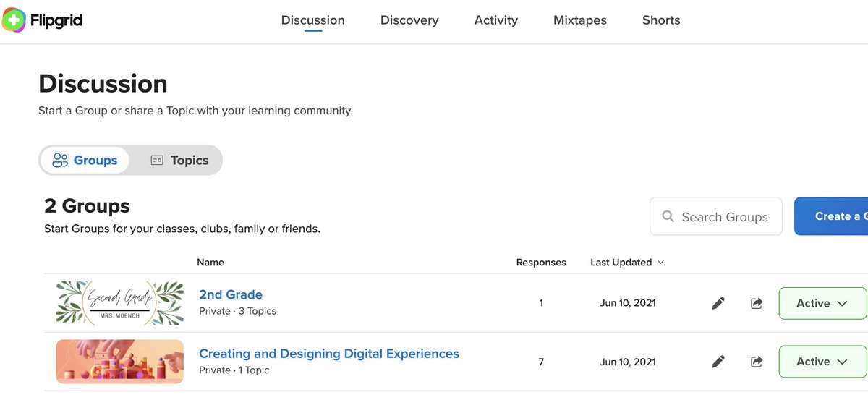The width and height of the screenshot is (868, 400).
Task: Open the Shorts tab
Action: pyautogui.click(x=661, y=20)
